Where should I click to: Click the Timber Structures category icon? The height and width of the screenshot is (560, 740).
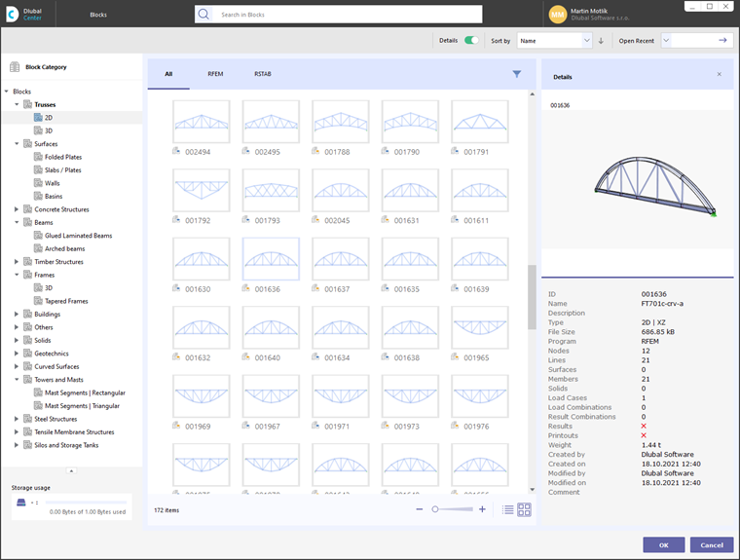pyautogui.click(x=28, y=262)
